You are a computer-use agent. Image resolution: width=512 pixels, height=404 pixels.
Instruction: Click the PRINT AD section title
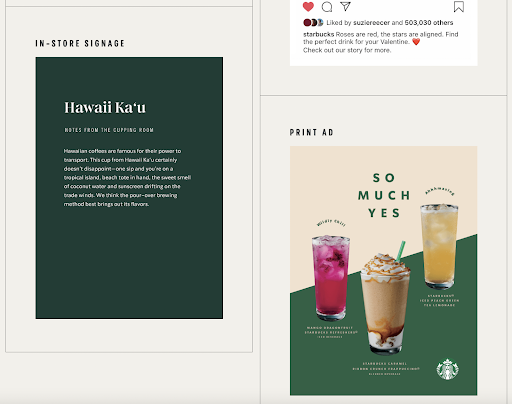(311, 132)
